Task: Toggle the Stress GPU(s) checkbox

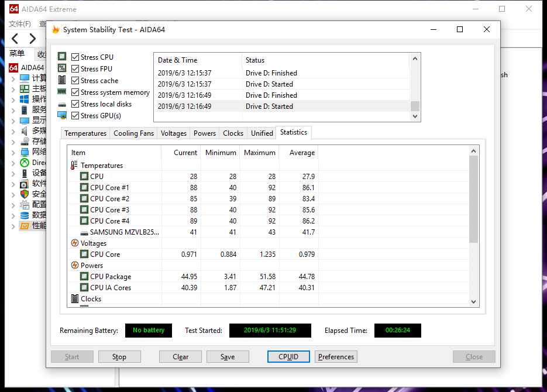Action: point(75,115)
